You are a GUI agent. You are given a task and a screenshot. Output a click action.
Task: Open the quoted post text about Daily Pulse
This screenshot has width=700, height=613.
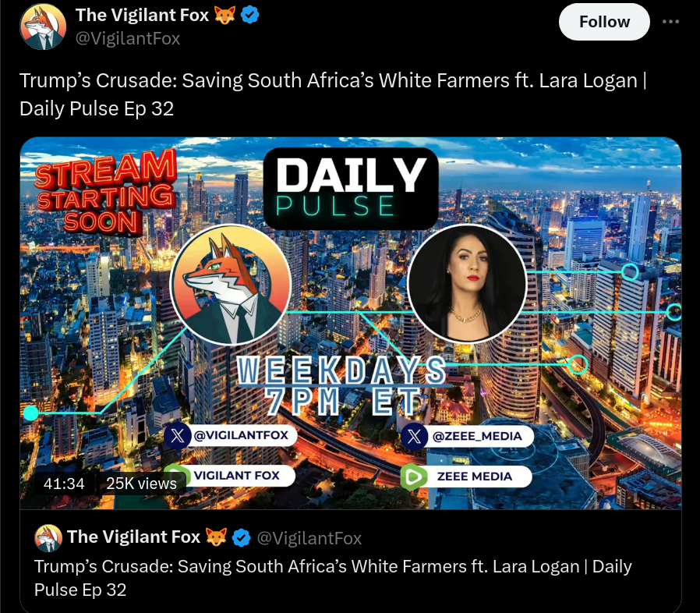coord(333,578)
